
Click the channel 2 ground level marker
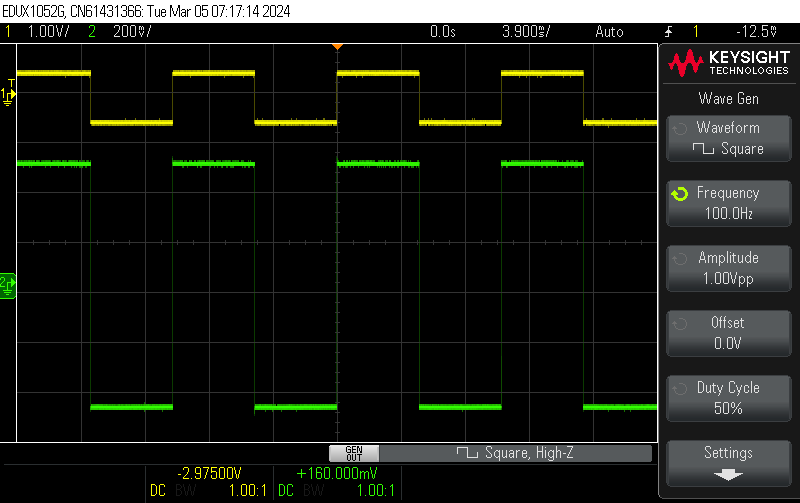(8, 285)
